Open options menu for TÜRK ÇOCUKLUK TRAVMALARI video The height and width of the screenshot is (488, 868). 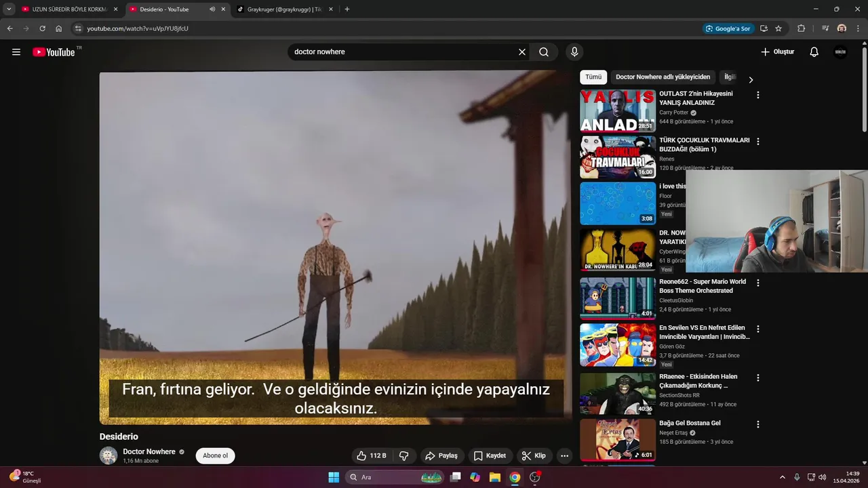pyautogui.click(x=758, y=142)
